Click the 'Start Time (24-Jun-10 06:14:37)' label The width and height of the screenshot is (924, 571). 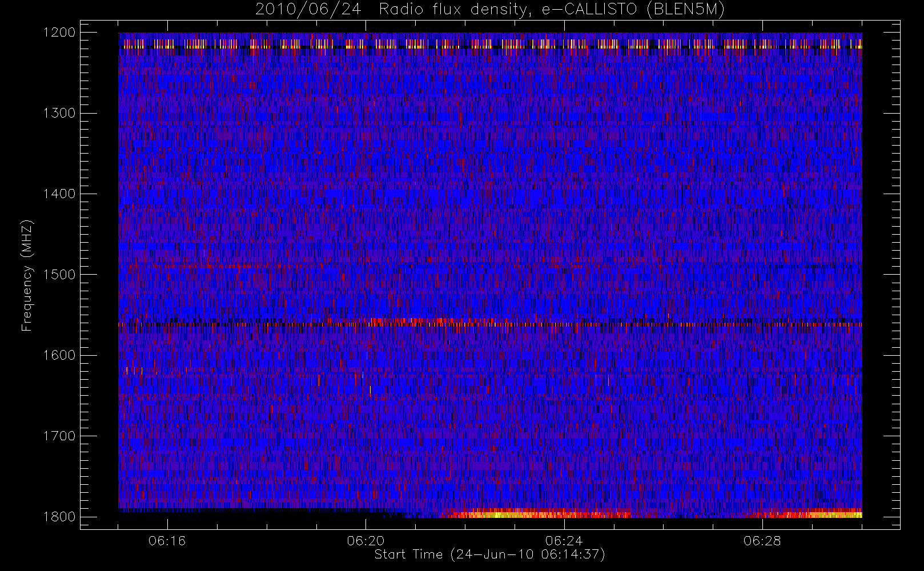489,554
